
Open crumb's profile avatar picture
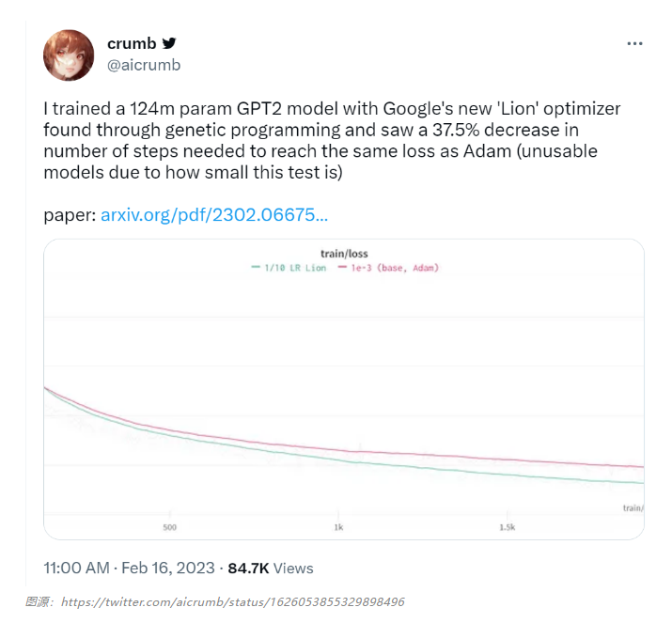pyautogui.click(x=69, y=55)
